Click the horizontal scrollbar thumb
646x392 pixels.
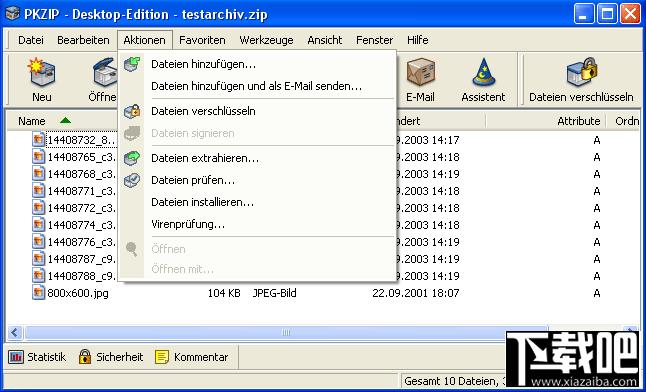click(x=286, y=332)
